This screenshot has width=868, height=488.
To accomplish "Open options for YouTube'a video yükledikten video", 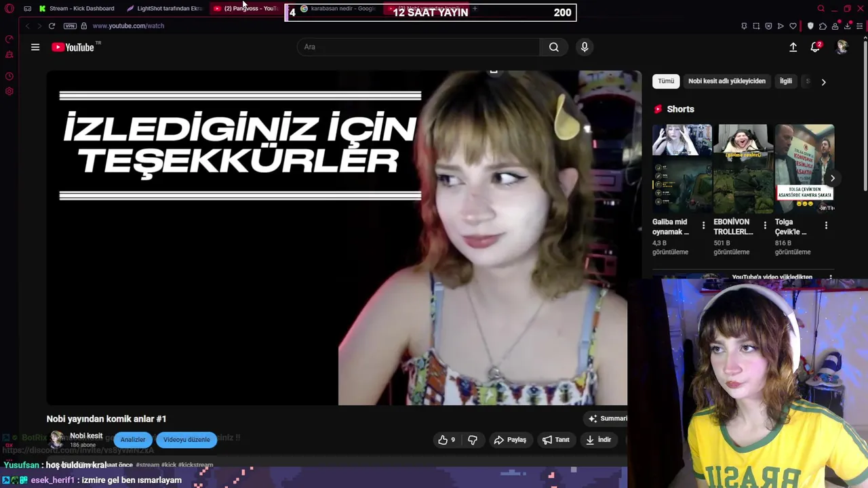I will (831, 278).
